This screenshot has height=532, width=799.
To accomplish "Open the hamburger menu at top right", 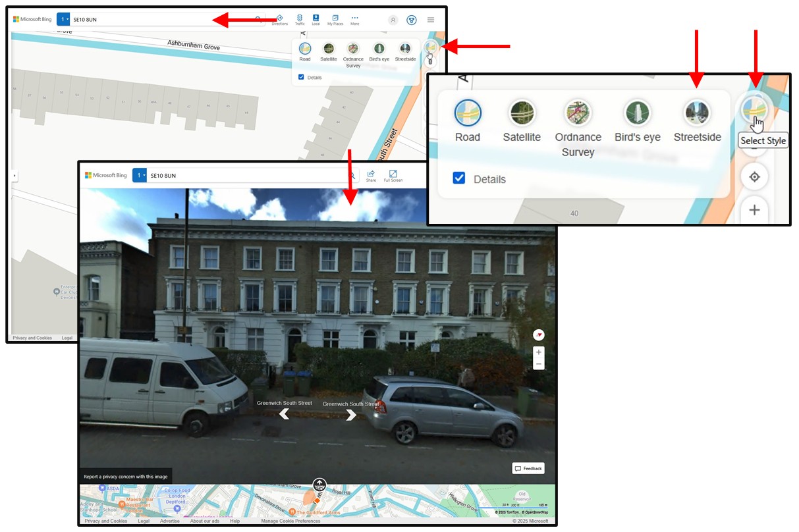I will [431, 20].
